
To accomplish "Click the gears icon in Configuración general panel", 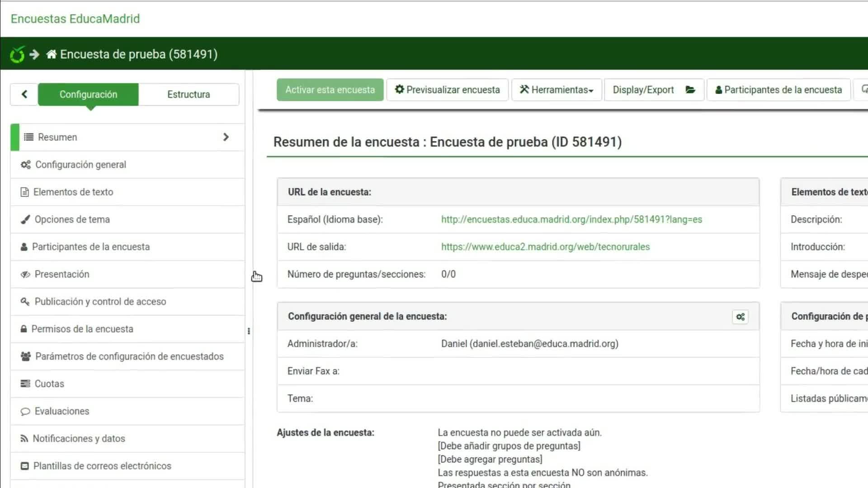I will (740, 317).
